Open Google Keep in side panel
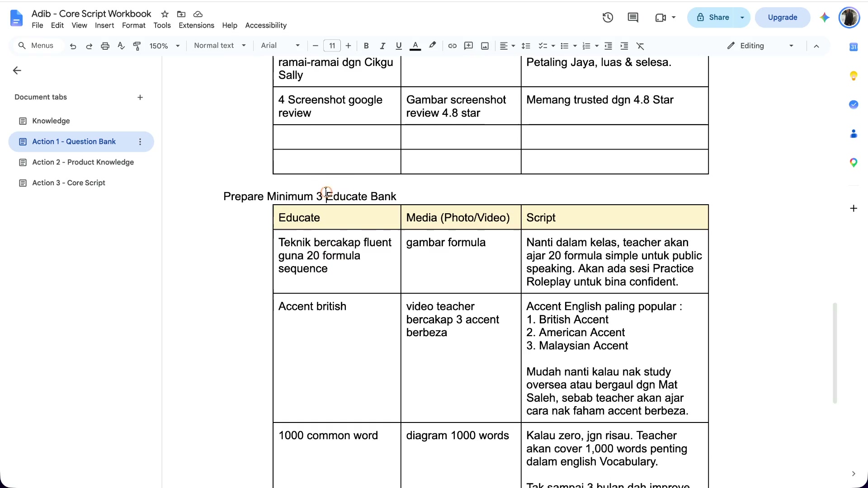The height and width of the screenshot is (488, 868). coord(854,76)
